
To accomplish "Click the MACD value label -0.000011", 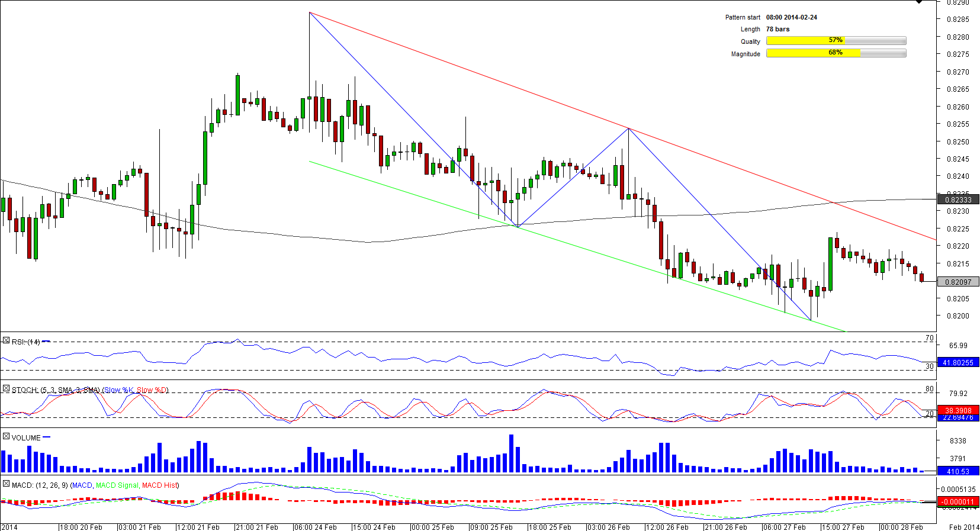I will coord(957,502).
